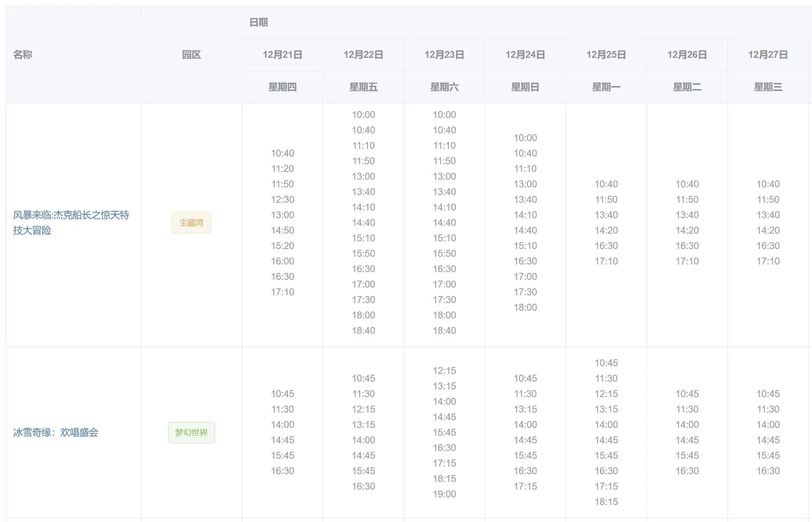
Task: Select the 12月23日 date header
Action: click(x=444, y=55)
